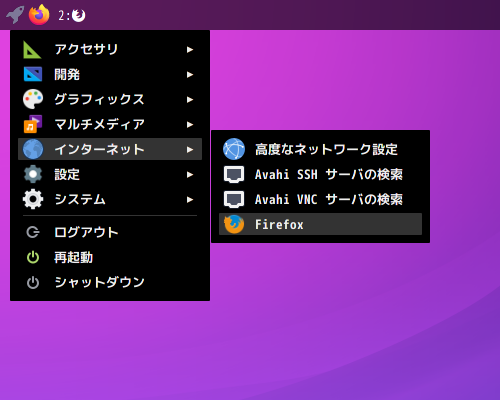Launch Firefox from インターネット submenu
The width and height of the screenshot is (500, 400).
[x=320, y=224]
